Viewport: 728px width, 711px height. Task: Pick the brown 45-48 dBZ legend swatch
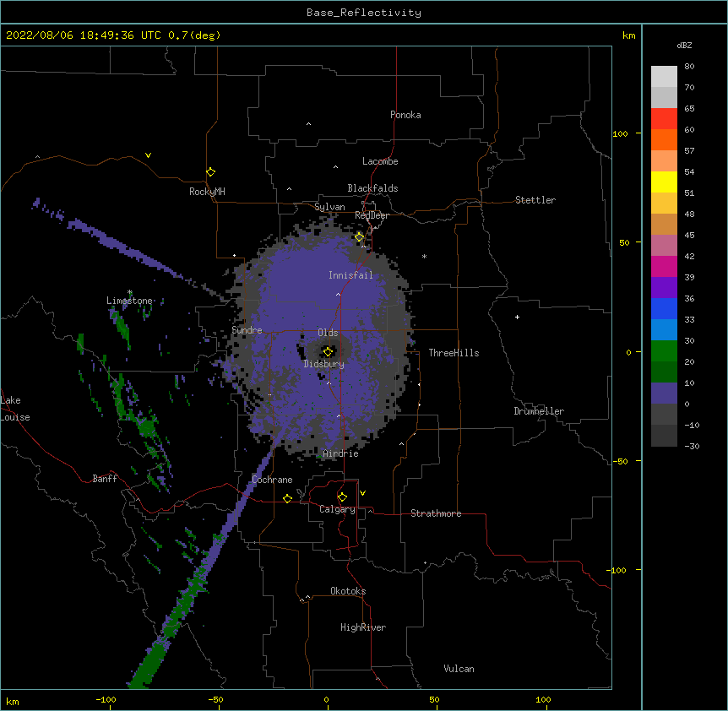coord(664,224)
